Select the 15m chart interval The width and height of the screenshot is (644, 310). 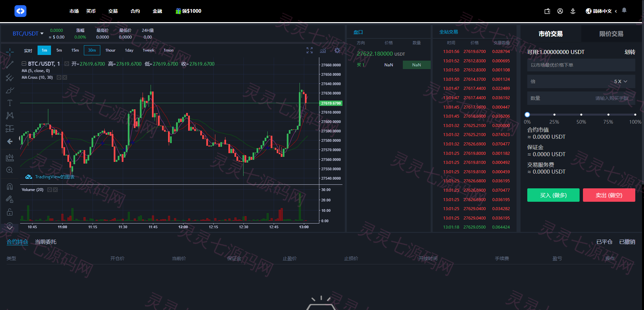[75, 50]
